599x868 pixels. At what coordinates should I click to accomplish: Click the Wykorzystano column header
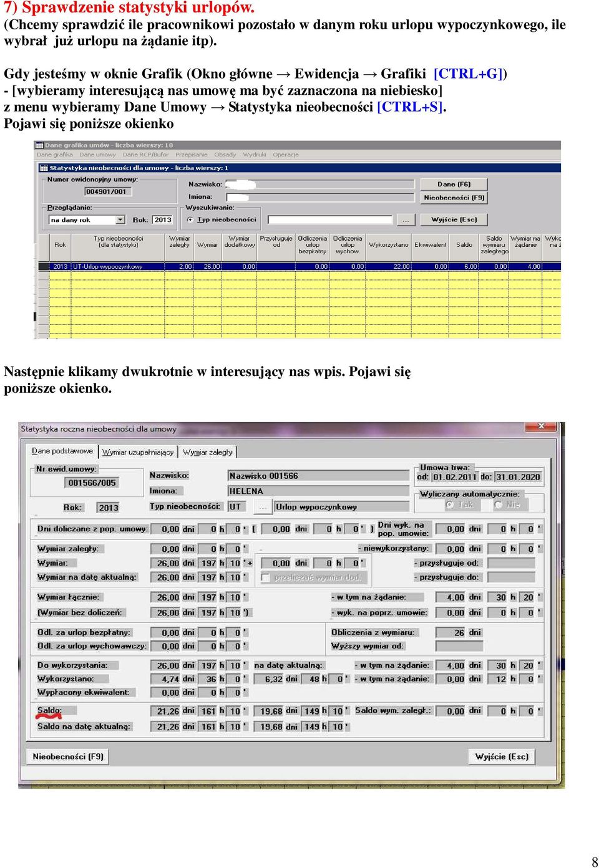point(388,245)
